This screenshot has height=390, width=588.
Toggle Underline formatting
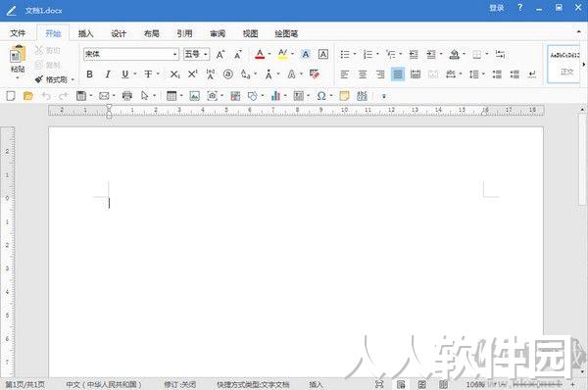coord(125,74)
